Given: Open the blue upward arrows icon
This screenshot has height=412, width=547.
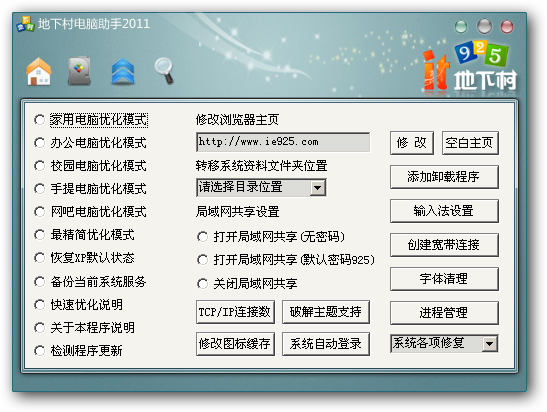Looking at the screenshot, I should pos(123,72).
